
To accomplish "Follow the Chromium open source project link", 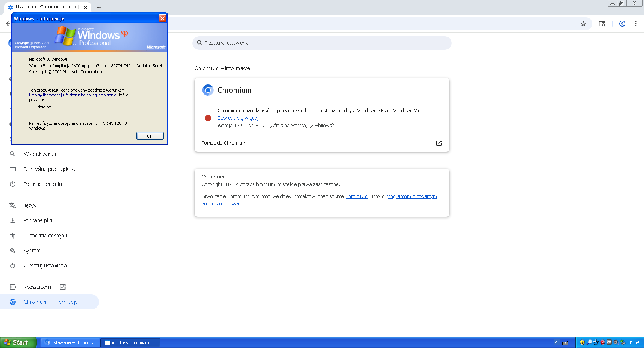I will 356,196.
